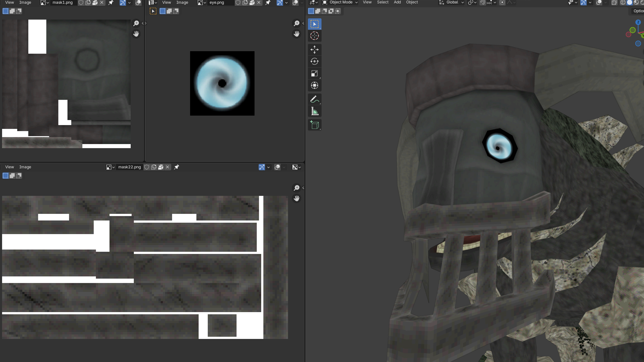This screenshot has width=644, height=362.
Task: Click the Transform tool icon
Action: (x=314, y=85)
